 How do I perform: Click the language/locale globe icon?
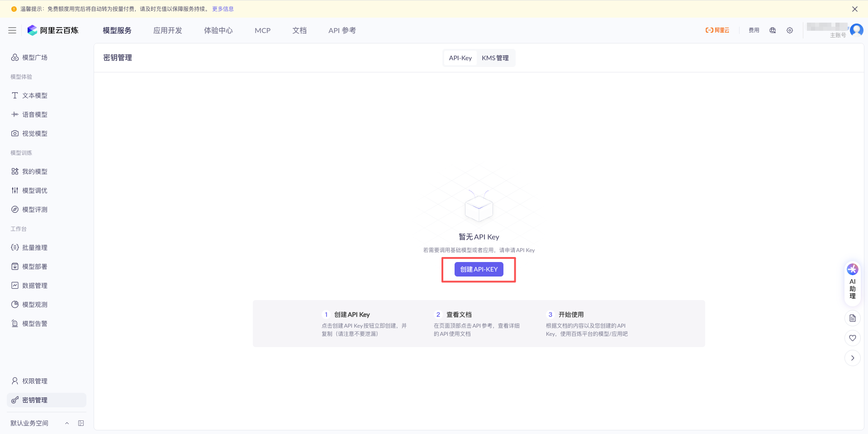[x=773, y=30]
